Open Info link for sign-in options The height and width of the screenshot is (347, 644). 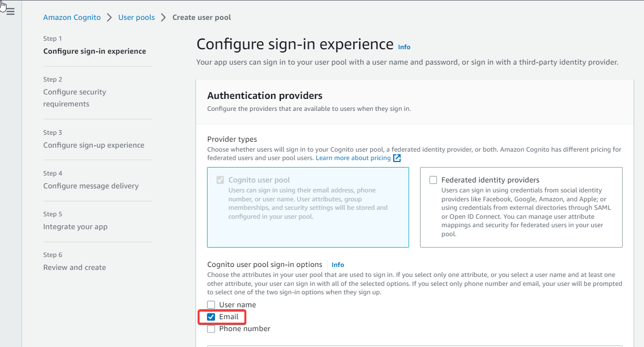tap(338, 265)
